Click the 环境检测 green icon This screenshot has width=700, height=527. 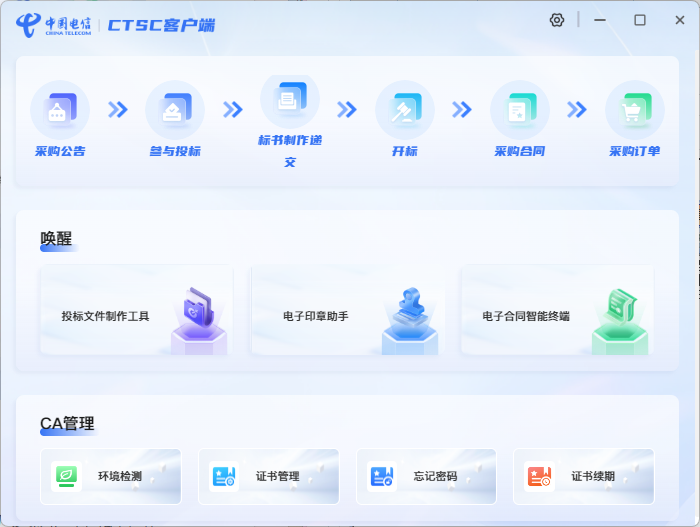pos(66,476)
